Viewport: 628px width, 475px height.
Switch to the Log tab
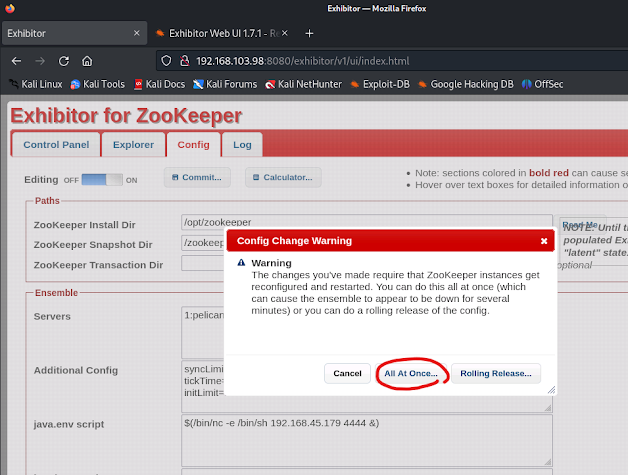pyautogui.click(x=242, y=145)
